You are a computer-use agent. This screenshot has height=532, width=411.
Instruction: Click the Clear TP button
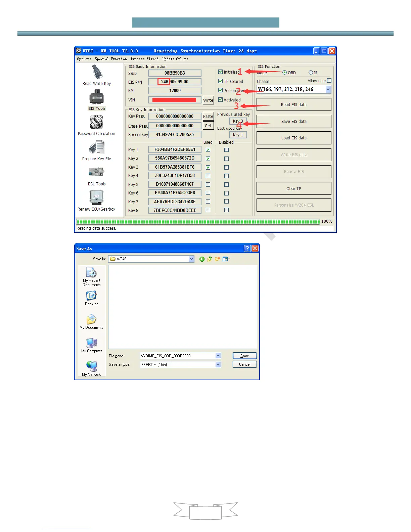[x=294, y=188]
